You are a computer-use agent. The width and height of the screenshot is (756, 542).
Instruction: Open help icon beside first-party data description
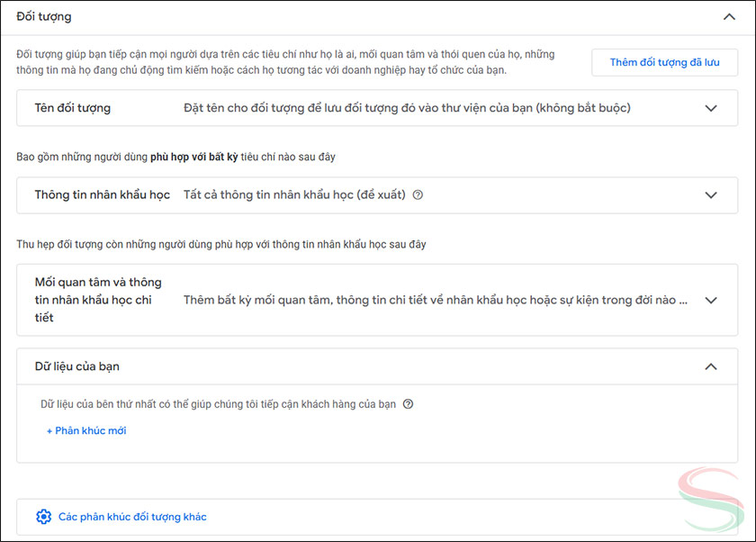pos(408,404)
